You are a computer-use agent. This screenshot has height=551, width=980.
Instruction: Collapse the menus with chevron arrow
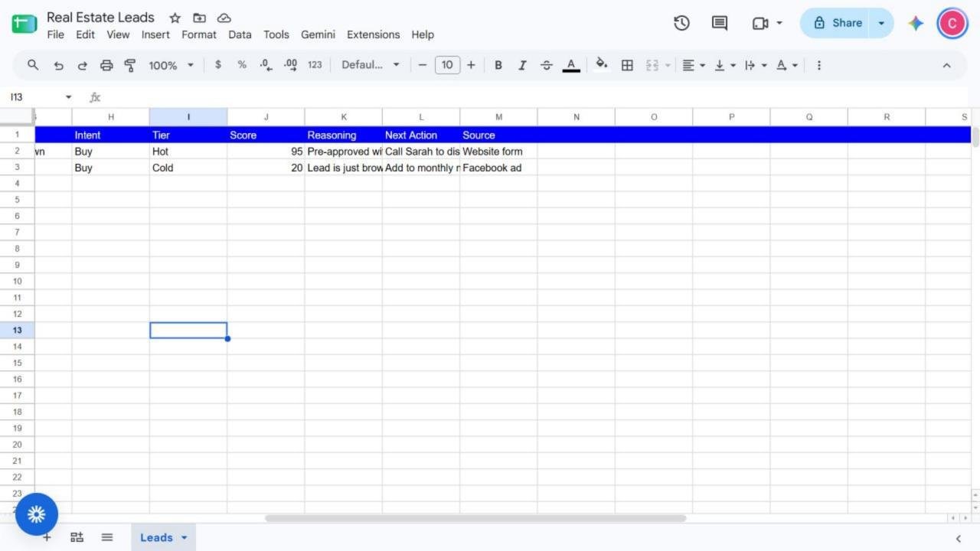[946, 65]
